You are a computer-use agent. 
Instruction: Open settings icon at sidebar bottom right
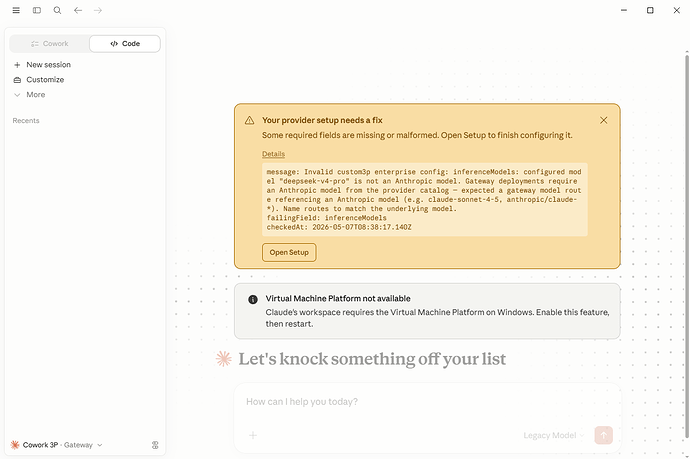pos(155,445)
